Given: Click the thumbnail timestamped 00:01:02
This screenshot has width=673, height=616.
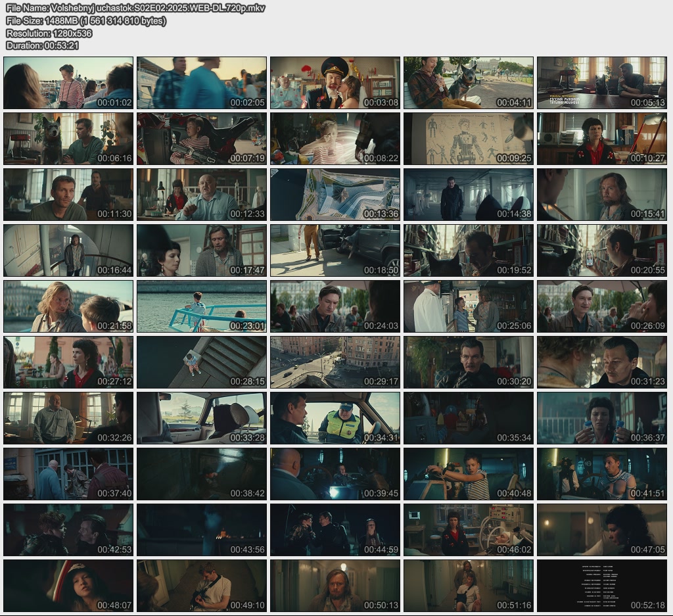Looking at the screenshot, I should click(x=68, y=83).
